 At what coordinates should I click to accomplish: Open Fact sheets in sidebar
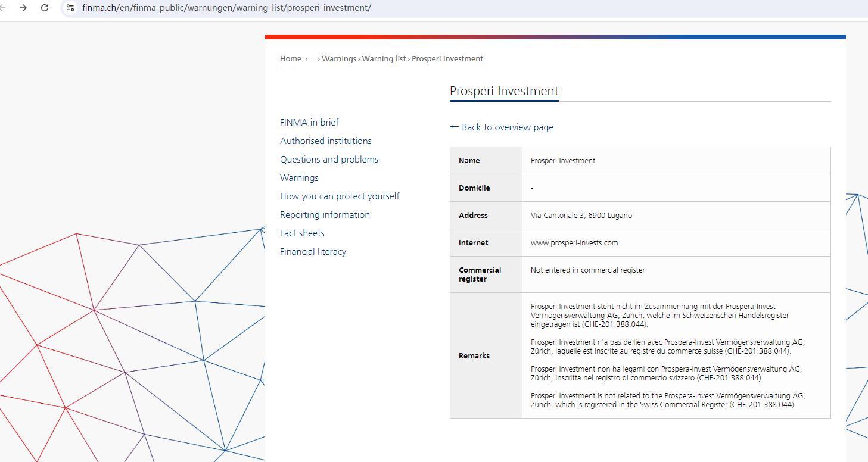point(302,233)
